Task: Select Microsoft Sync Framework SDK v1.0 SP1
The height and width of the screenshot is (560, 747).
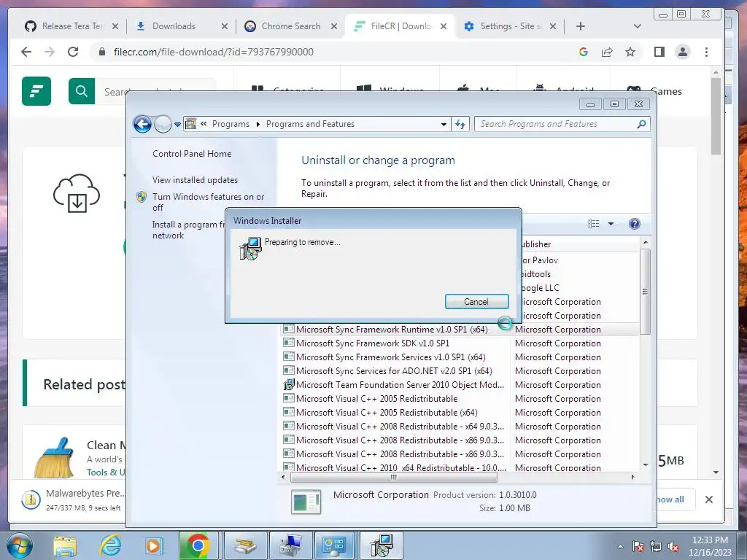Action: (x=373, y=343)
